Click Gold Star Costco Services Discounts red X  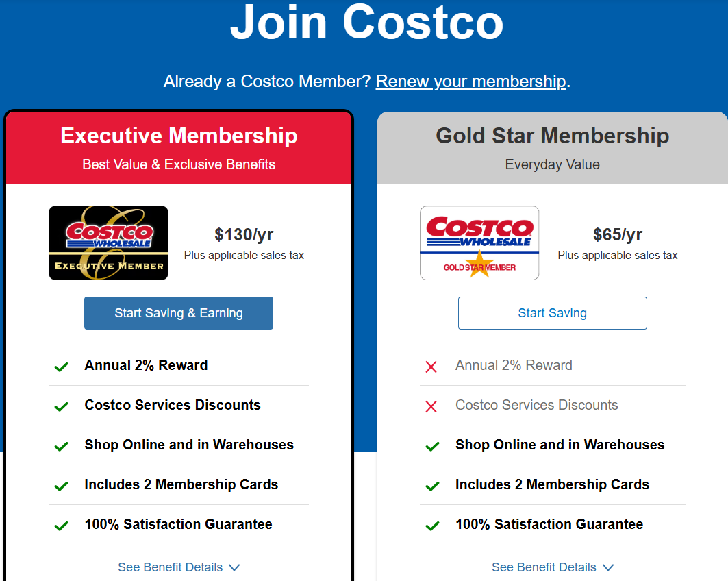coord(431,406)
